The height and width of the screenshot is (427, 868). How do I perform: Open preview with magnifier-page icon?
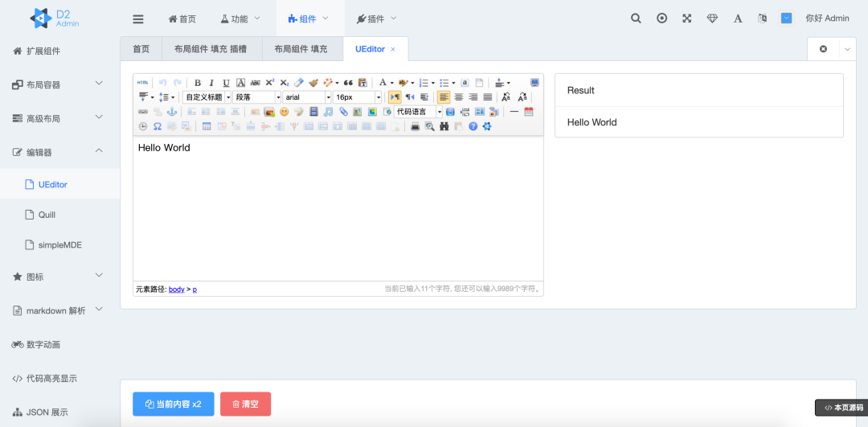pyautogui.click(x=429, y=126)
